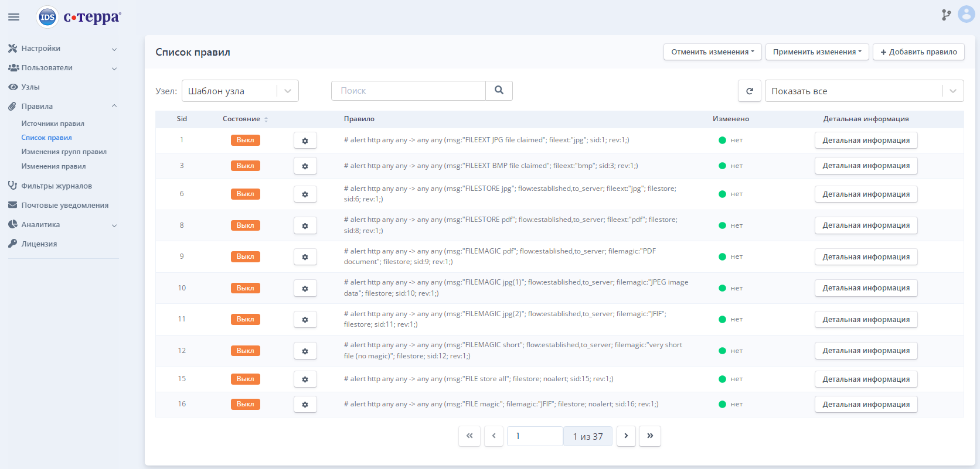Image resolution: width=980 pixels, height=469 pixels.
Task: Click the Добавить правило button
Action: coord(918,52)
